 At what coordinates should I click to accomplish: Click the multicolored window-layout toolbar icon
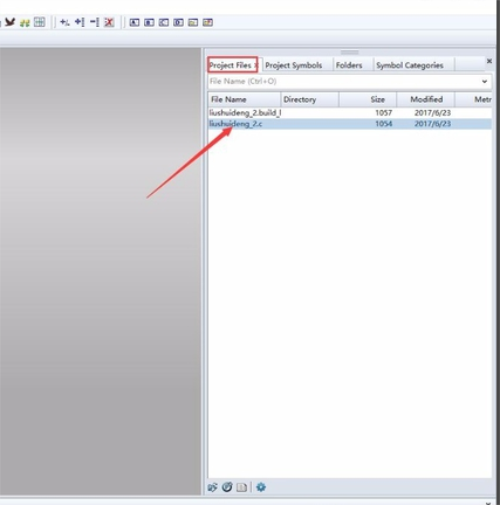(208, 22)
